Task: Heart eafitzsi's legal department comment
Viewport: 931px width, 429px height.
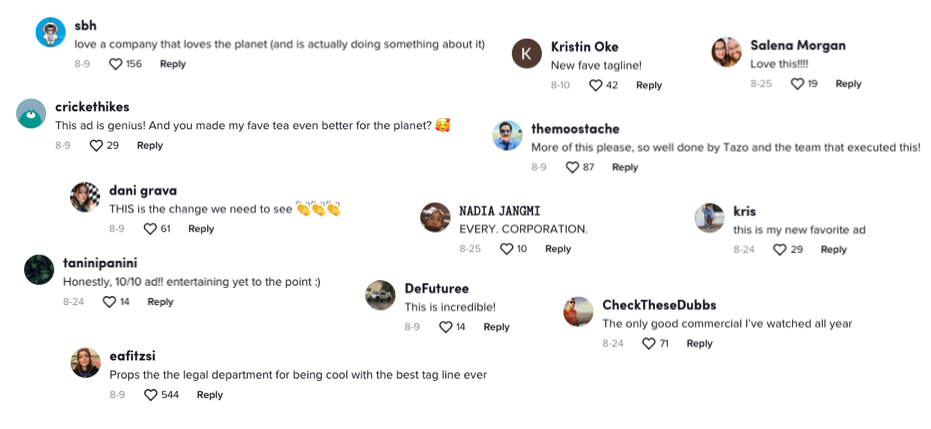Action: pyautogui.click(x=151, y=395)
